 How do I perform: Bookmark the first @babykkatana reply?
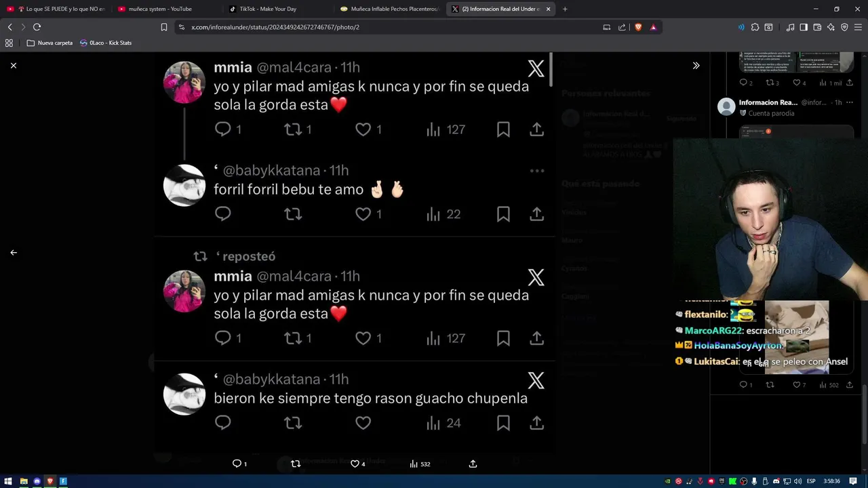[x=503, y=214]
